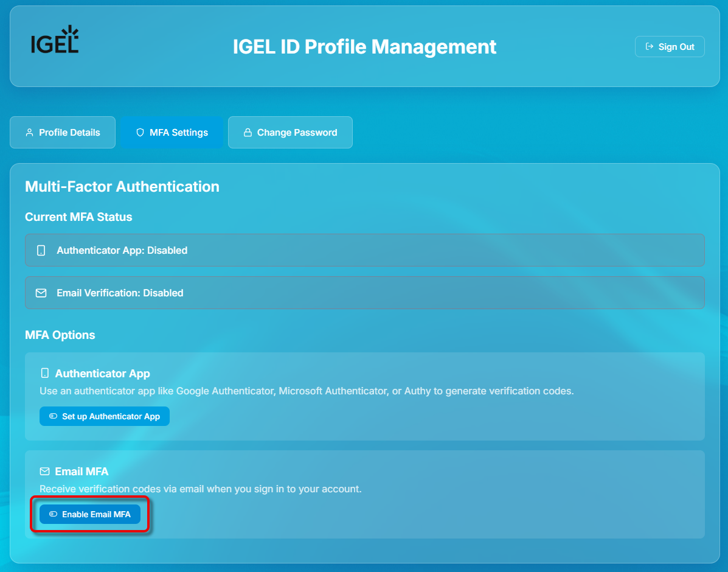This screenshot has height=572, width=728.
Task: Click the Set up Authenticator App button
Action: (x=104, y=416)
